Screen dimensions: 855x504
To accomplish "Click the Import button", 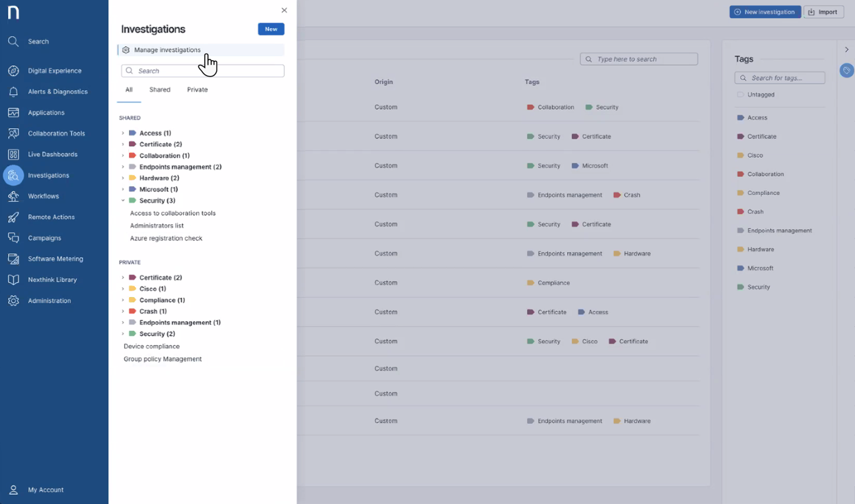I will [823, 12].
